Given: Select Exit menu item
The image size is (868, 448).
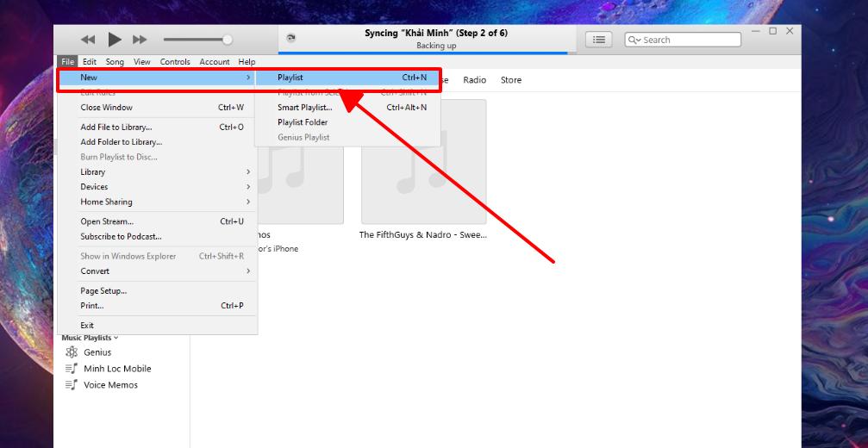Looking at the screenshot, I should click(157, 325).
